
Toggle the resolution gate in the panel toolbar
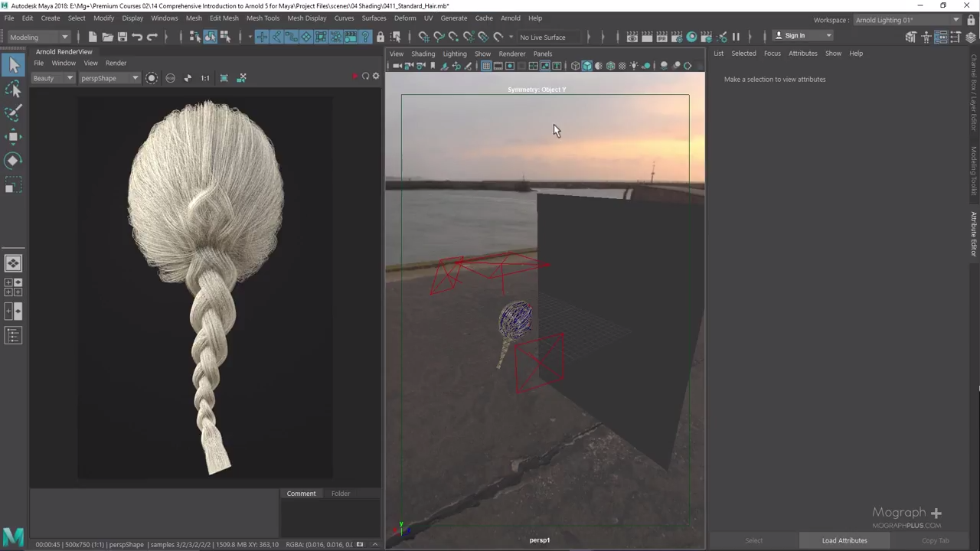(511, 65)
